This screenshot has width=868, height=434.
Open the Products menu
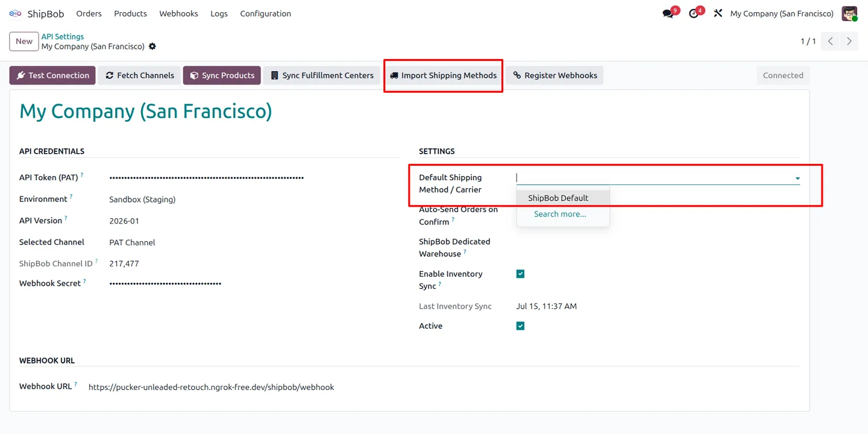pos(130,13)
